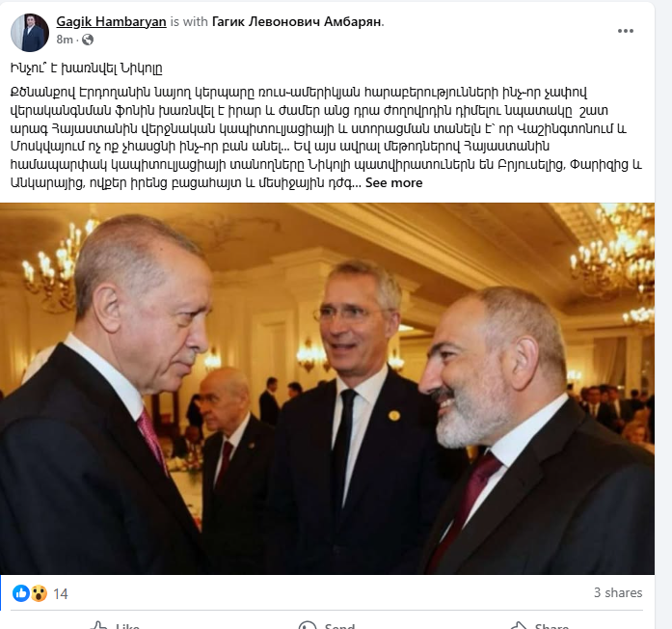672x629 pixels.
Task: Click the post headline Ինչու՞ է խառնվել Նիկոլը
Action: pyautogui.click(x=86, y=68)
